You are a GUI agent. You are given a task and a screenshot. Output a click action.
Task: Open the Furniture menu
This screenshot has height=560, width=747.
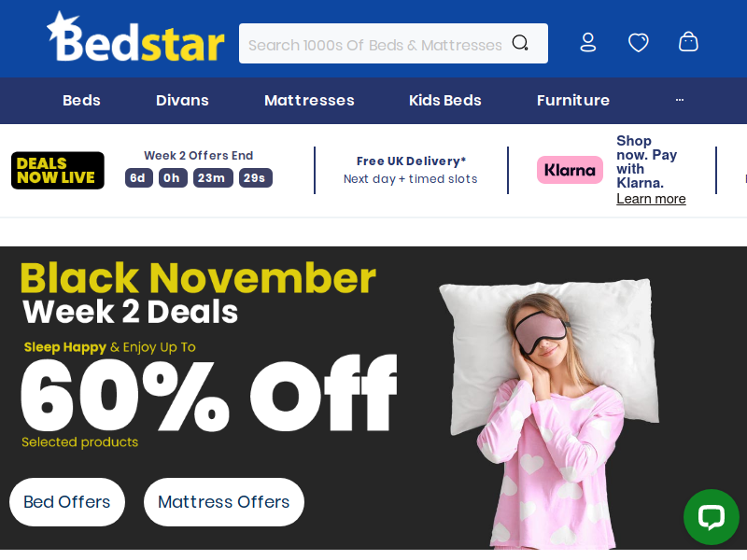tap(573, 101)
